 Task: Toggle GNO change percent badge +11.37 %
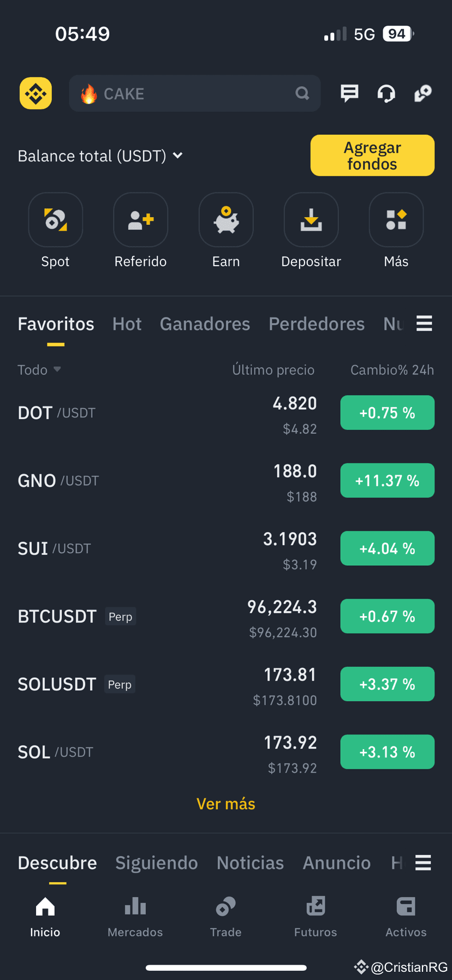tap(388, 481)
